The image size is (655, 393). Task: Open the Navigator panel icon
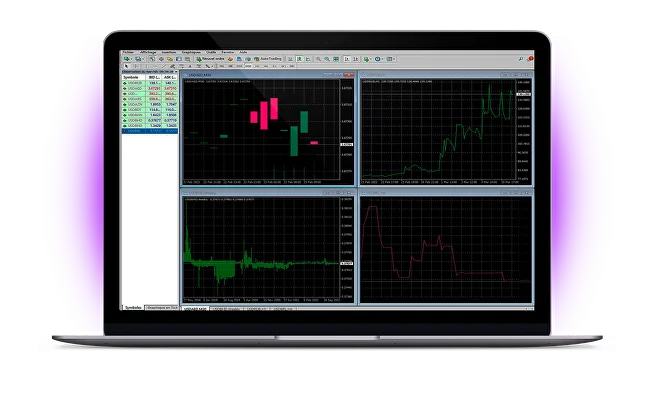pyautogui.click(x=170, y=59)
